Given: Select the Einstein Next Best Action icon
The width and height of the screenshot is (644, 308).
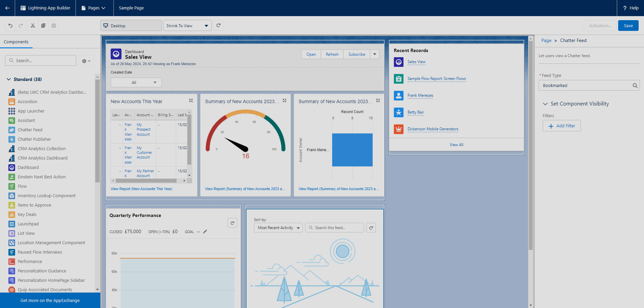Looking at the screenshot, I should pyautogui.click(x=12, y=177).
